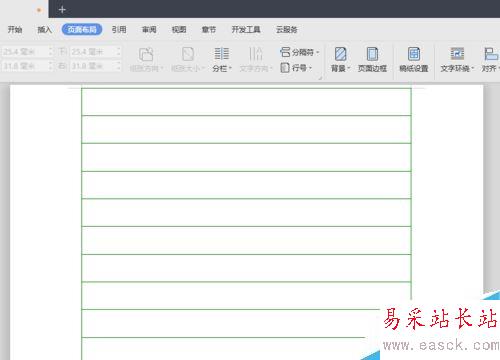Open the 引用 ribbon tab
This screenshot has height=360, width=500.
pos(119,30)
